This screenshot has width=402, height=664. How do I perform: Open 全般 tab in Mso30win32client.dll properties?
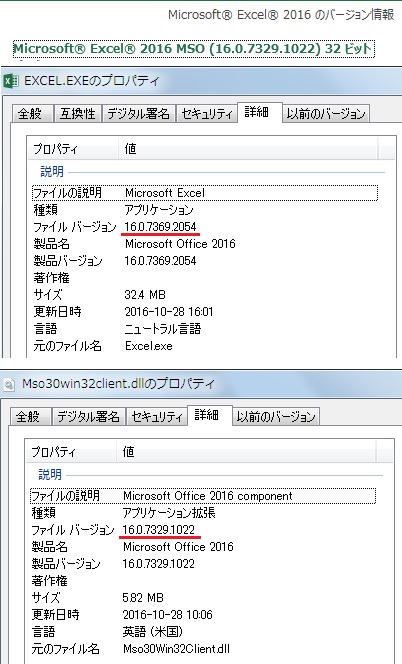coord(30,416)
